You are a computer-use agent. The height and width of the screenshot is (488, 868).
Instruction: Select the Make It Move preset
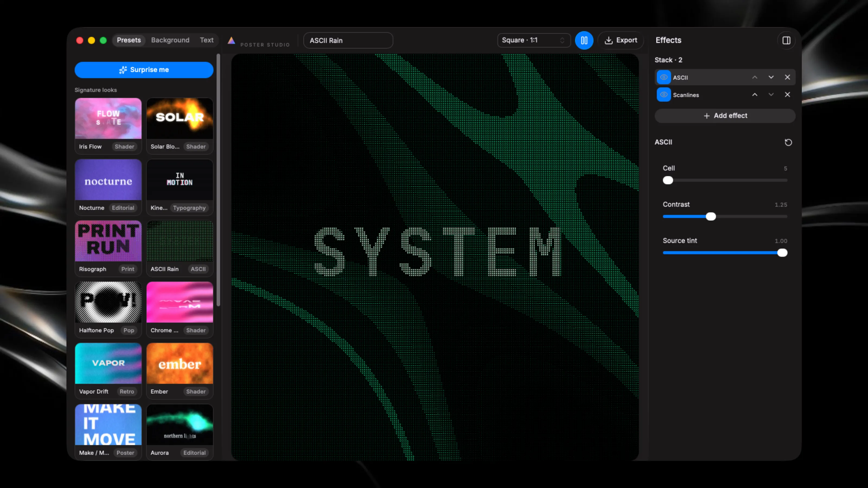[108, 425]
